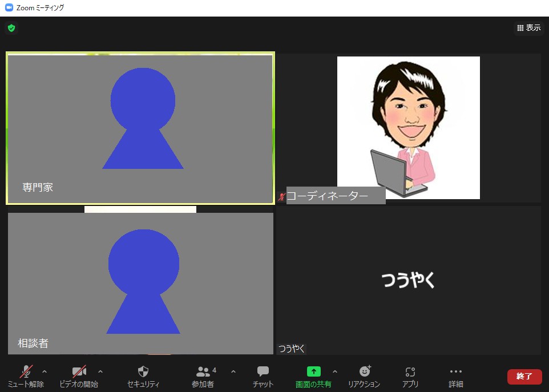Expand video options arrow beside camera
The height and width of the screenshot is (392, 549).
click(x=100, y=371)
